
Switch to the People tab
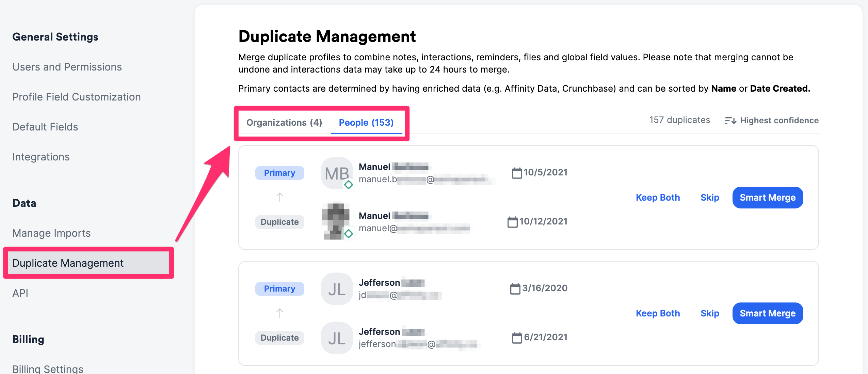pos(367,122)
